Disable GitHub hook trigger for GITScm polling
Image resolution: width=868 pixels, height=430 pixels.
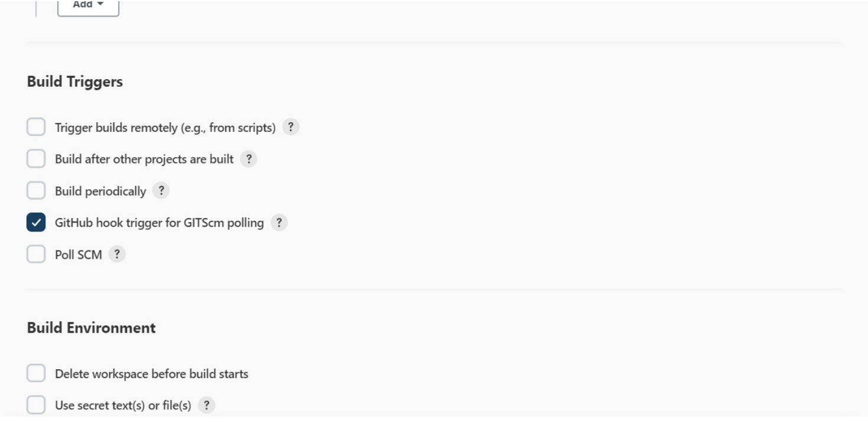click(x=35, y=223)
